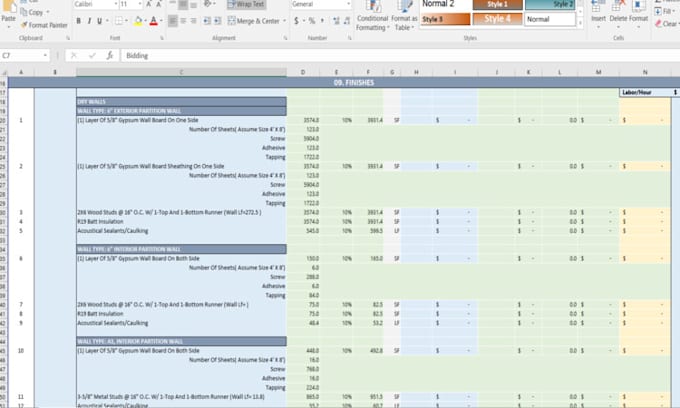Select Align Right
680x408 pixels.
[193, 21]
